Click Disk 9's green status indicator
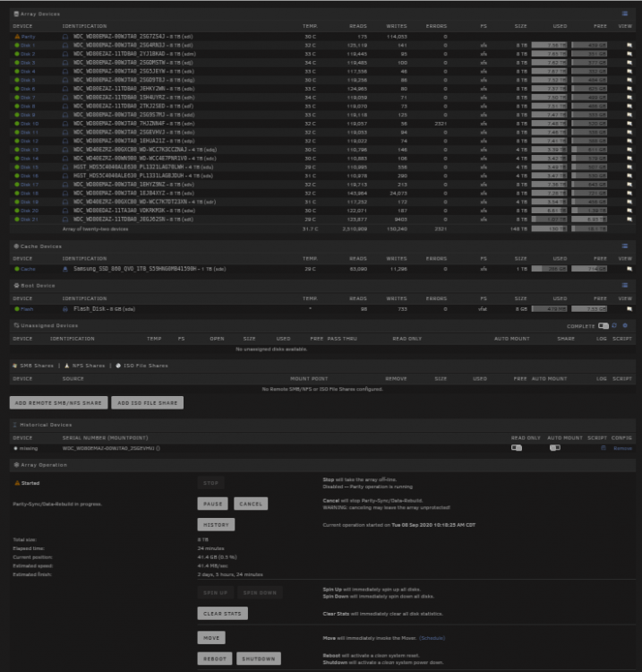 coord(17,115)
